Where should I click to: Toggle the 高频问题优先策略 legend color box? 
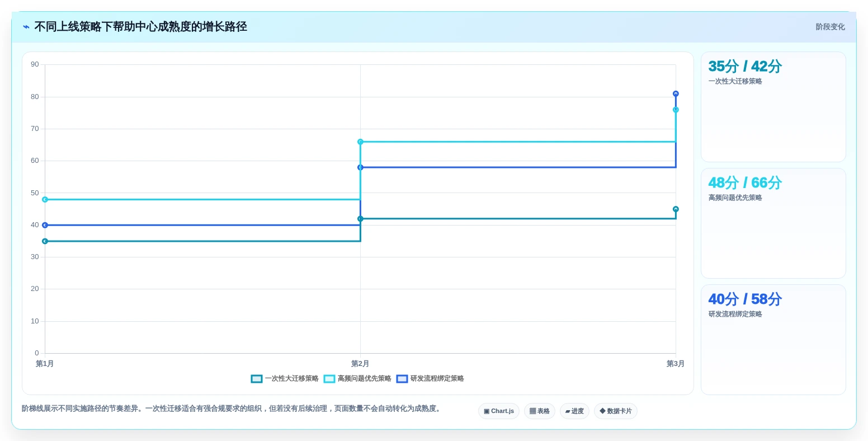(x=329, y=379)
